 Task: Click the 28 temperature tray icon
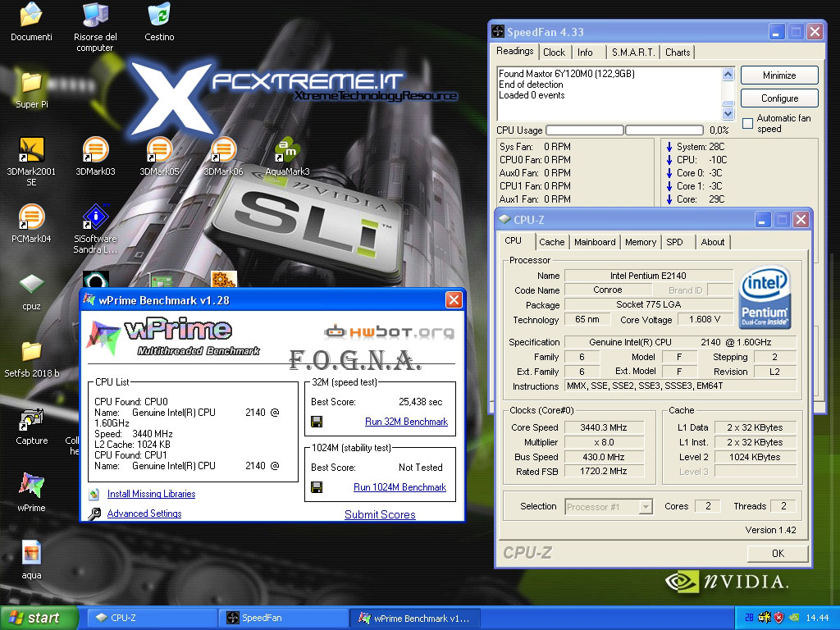click(749, 618)
